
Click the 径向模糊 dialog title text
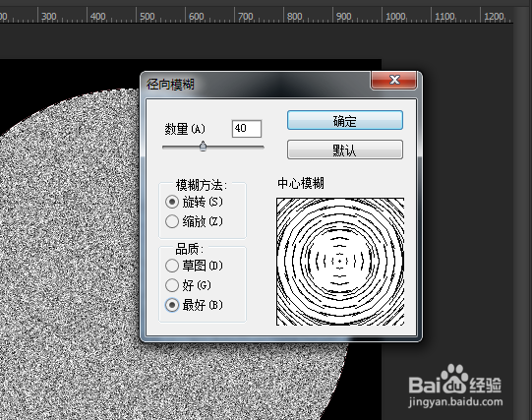tap(170, 85)
